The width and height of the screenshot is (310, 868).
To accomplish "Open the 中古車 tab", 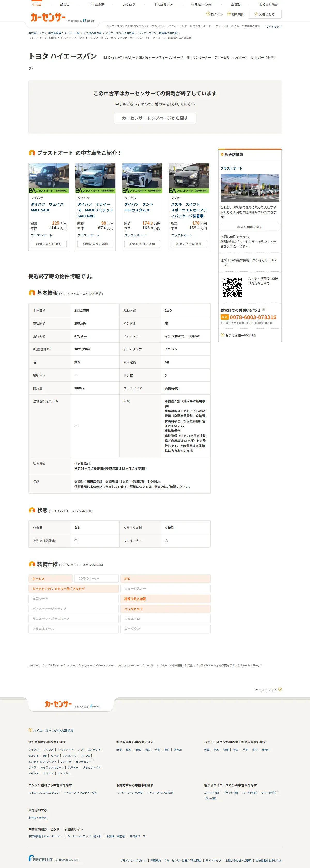I will pyautogui.click(x=37, y=5).
